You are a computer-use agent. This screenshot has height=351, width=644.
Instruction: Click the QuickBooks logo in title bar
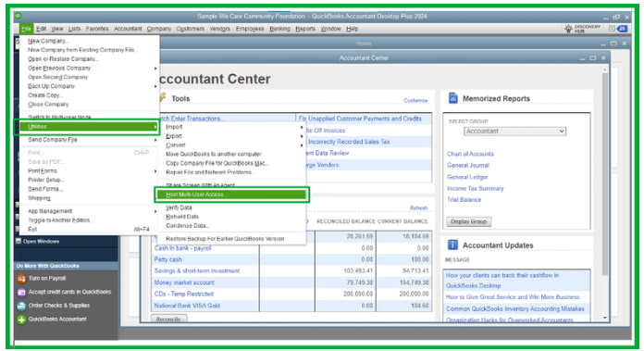click(x=18, y=16)
